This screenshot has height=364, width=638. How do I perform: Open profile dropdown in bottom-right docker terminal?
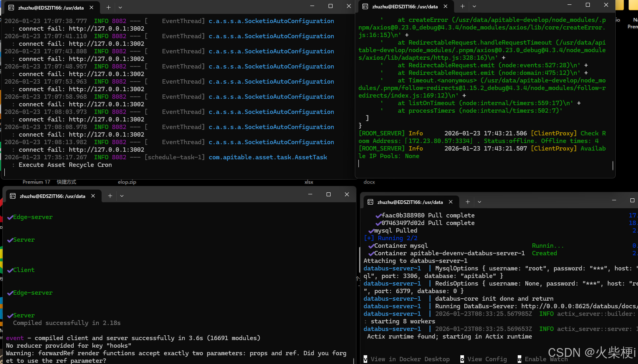(x=479, y=202)
